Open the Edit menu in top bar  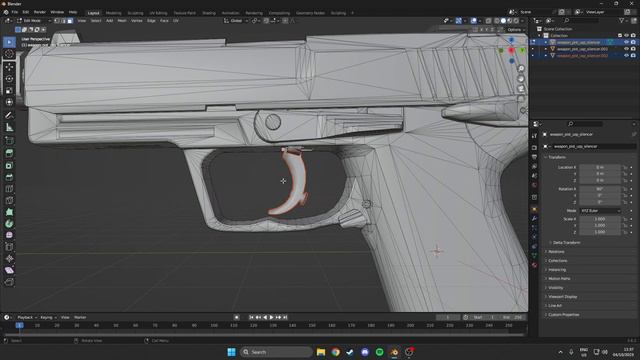(26, 12)
